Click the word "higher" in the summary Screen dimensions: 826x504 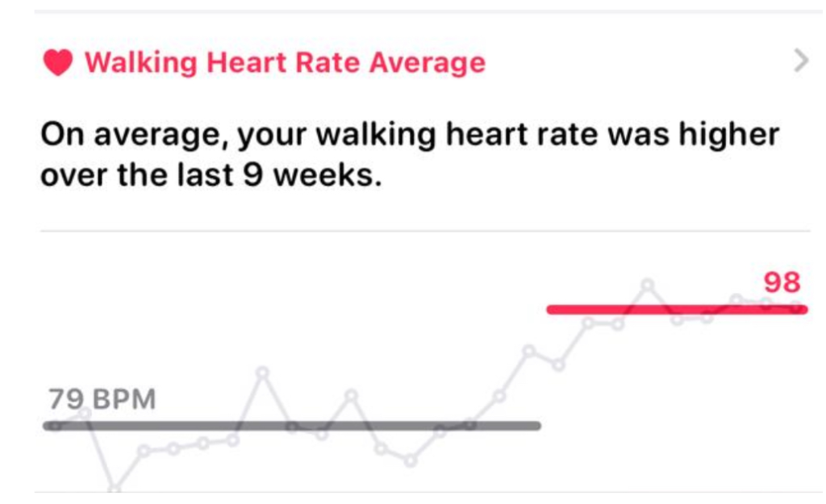(x=729, y=135)
